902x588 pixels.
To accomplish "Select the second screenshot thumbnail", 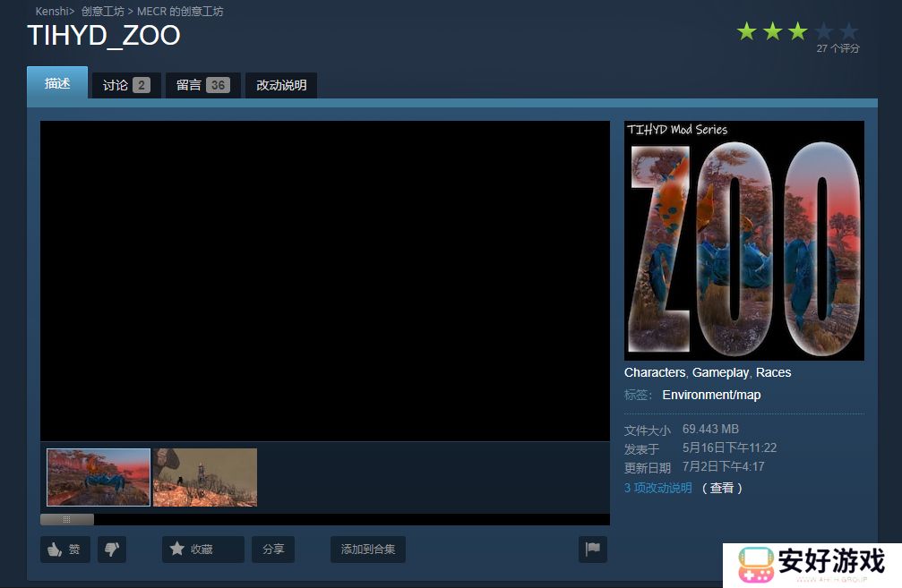I will coord(205,477).
